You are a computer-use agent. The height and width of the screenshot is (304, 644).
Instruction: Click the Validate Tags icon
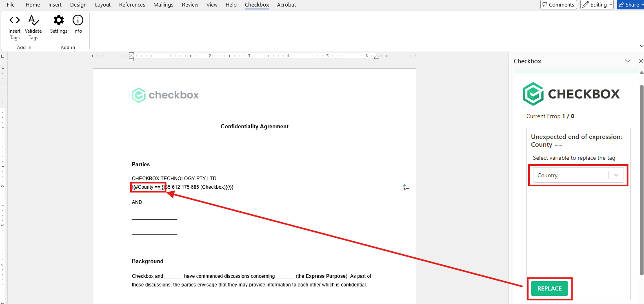click(x=33, y=27)
